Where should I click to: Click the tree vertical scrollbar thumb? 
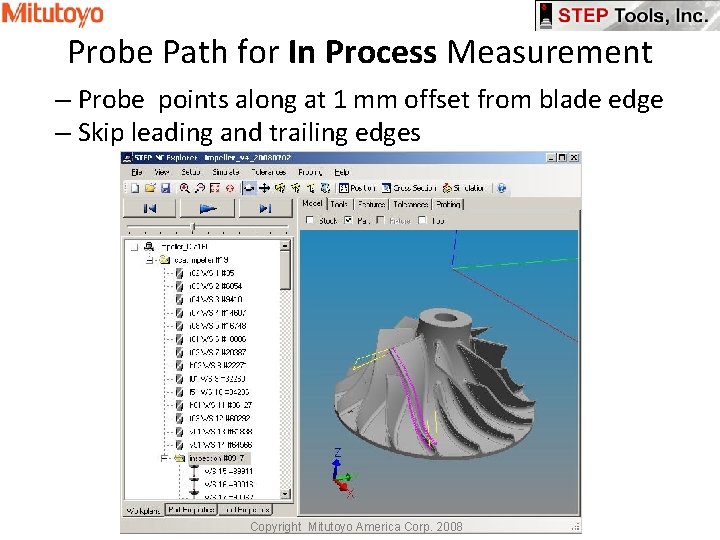point(286,270)
